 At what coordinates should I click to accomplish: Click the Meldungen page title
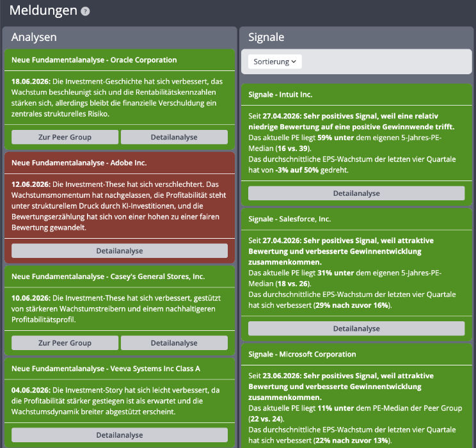tap(44, 11)
